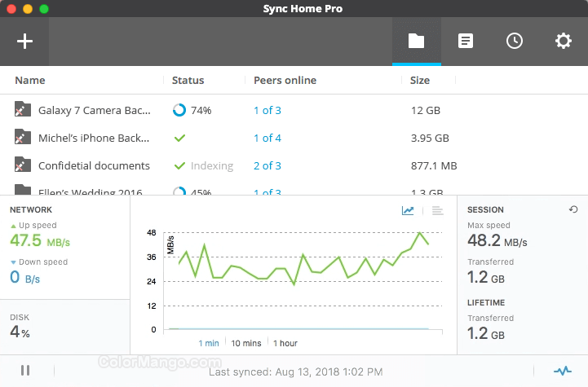Open the '1 of 4' peers link
This screenshot has height=387, width=588.
[267, 139]
